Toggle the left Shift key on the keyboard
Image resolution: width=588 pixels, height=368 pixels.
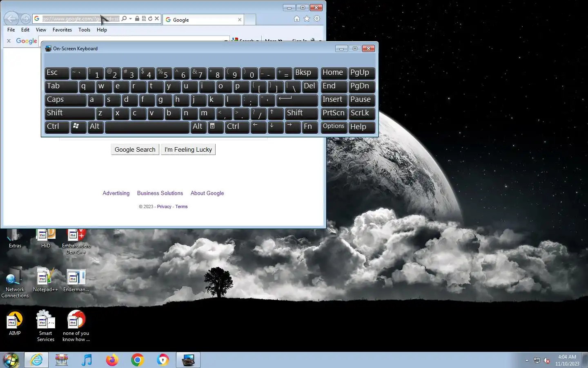coord(70,114)
